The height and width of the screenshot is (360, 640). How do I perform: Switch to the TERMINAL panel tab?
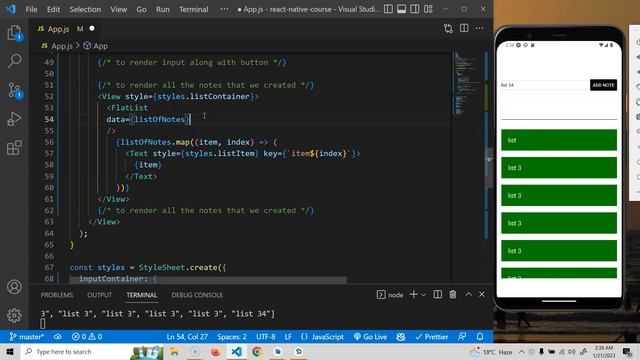click(142, 295)
